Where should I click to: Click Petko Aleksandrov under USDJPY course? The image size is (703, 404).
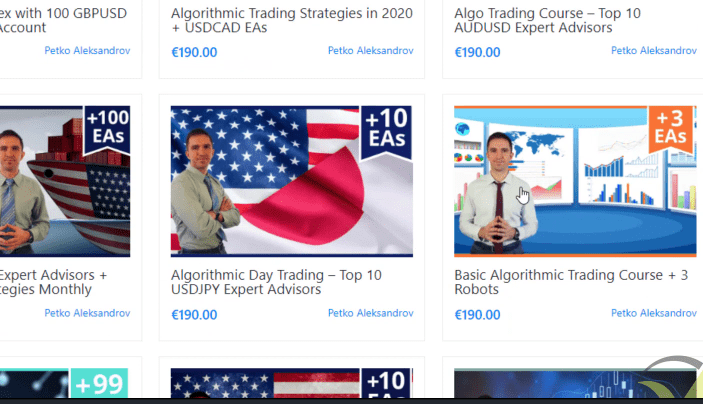pyautogui.click(x=370, y=313)
